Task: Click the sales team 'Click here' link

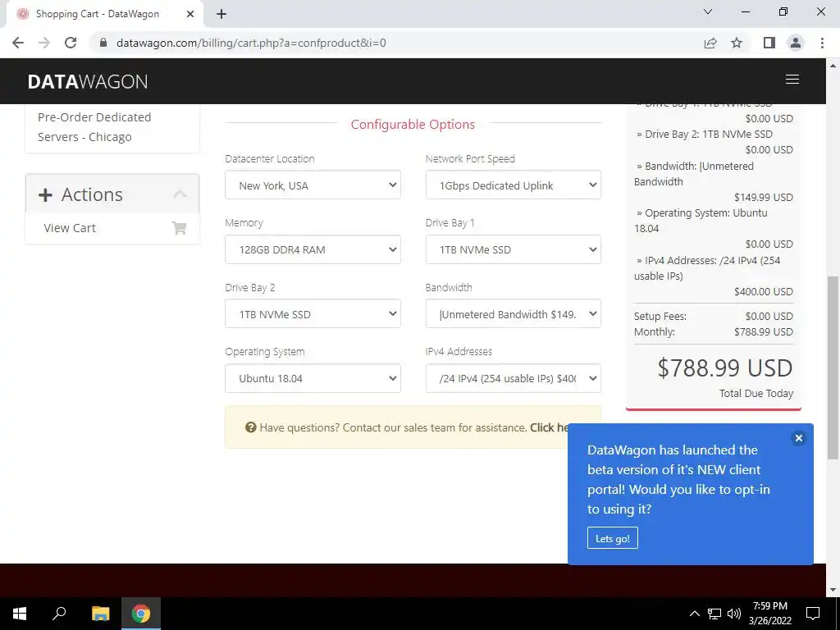Action: (x=549, y=427)
